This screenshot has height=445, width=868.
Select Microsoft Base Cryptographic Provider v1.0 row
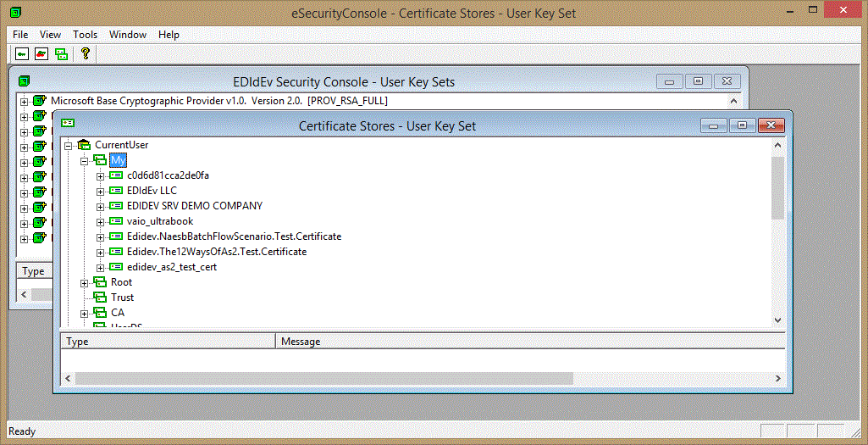click(219, 101)
